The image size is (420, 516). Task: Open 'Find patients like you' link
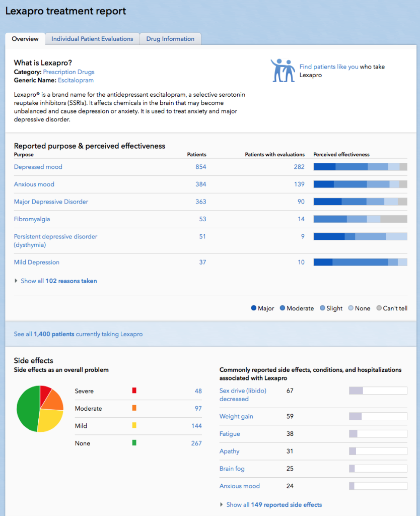click(x=328, y=67)
